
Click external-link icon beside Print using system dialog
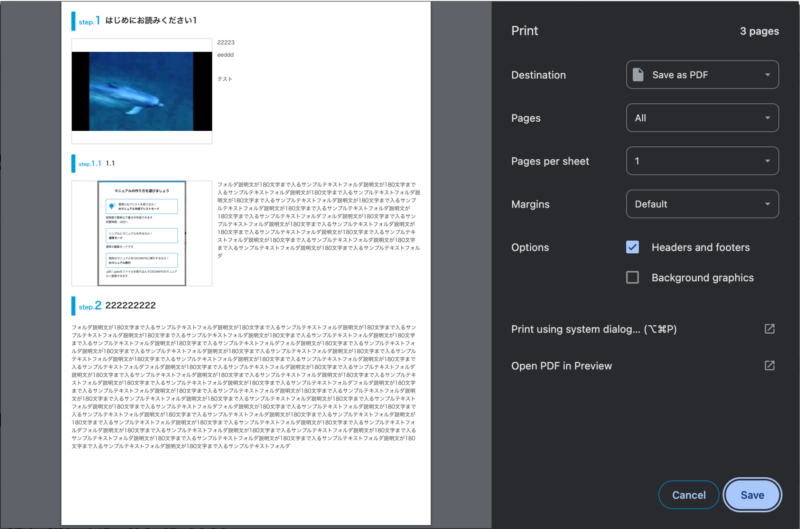tap(769, 329)
